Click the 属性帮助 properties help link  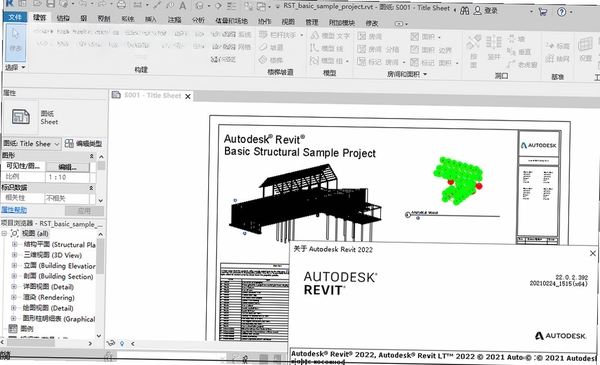point(14,210)
